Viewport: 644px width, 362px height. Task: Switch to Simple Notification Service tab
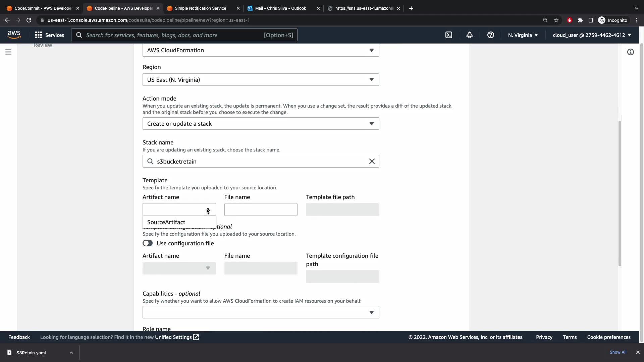pyautogui.click(x=200, y=8)
